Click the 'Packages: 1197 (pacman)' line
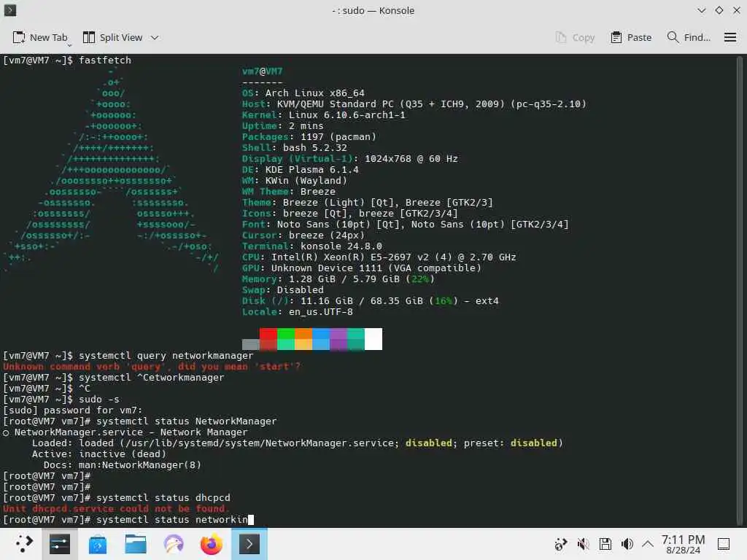 (309, 136)
